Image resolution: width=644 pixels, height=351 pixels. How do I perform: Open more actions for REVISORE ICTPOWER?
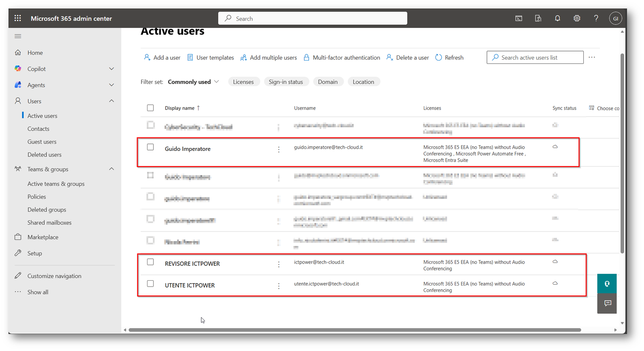tap(279, 264)
